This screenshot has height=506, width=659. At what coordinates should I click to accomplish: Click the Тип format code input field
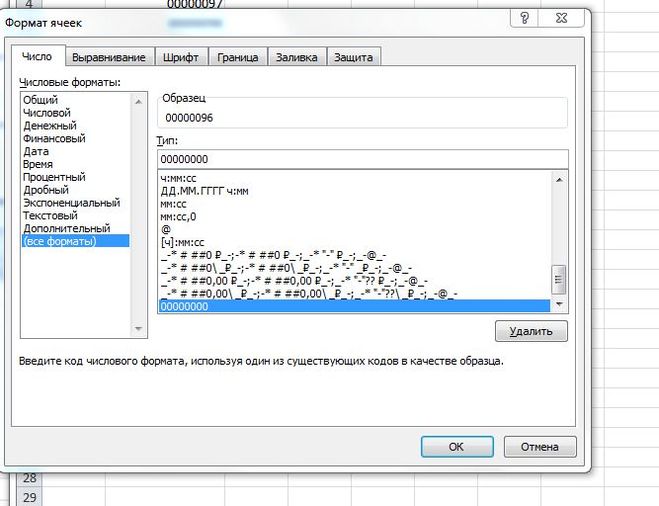tap(361, 159)
